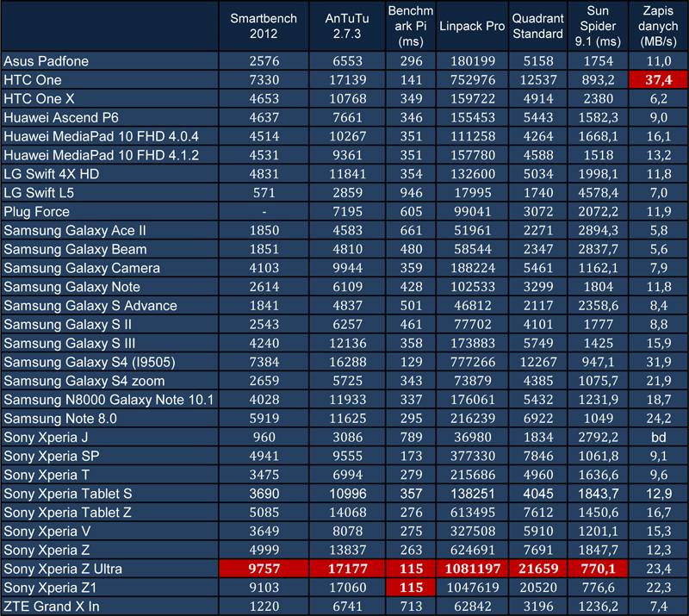Select the HTC One row name
The width and height of the screenshot is (689, 616).
33,80
